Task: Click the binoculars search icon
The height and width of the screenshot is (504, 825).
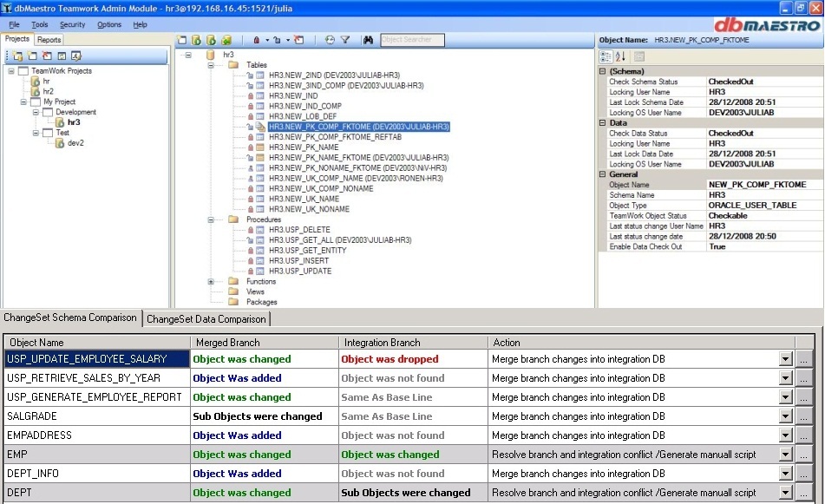Action: click(368, 40)
